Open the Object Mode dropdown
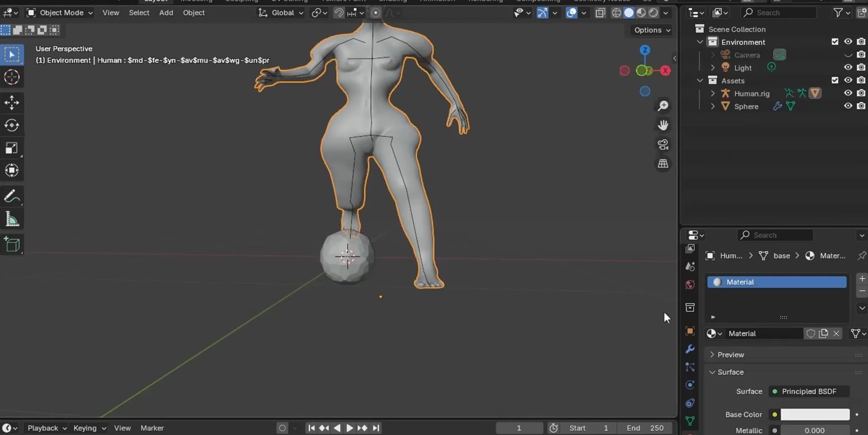The height and width of the screenshot is (435, 868). 60,12
